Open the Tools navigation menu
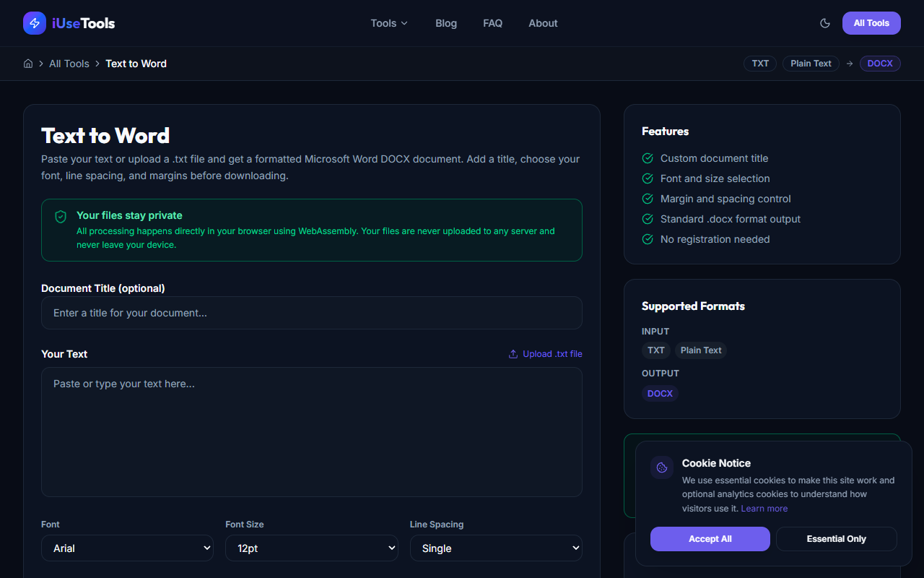Screen dimensions: 924x578 (x=388, y=22)
